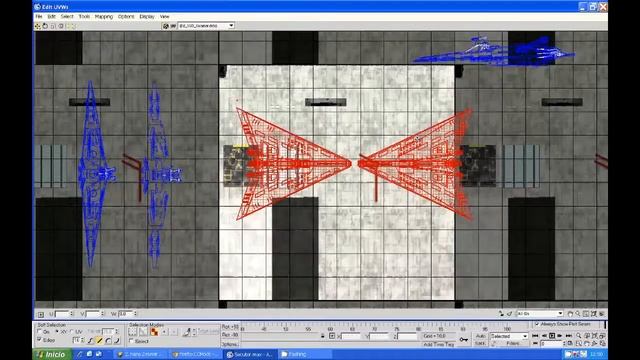Click the Options button below Rot values
Viewport: 640px width, 360px height.
tap(230, 344)
